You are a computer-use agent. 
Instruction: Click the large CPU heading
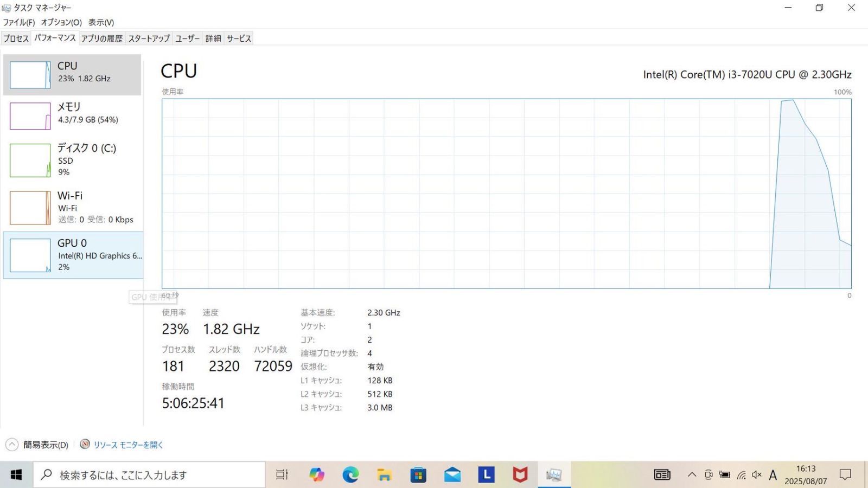[x=179, y=71]
